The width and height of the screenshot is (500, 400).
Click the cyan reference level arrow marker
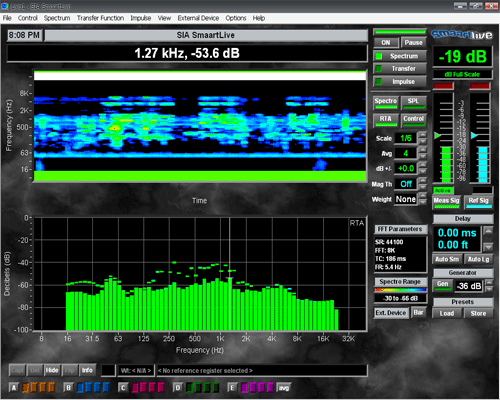click(x=474, y=136)
